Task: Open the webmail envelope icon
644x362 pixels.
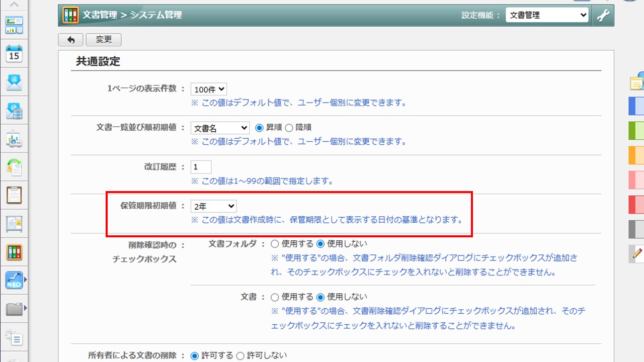Action: pos(14,82)
